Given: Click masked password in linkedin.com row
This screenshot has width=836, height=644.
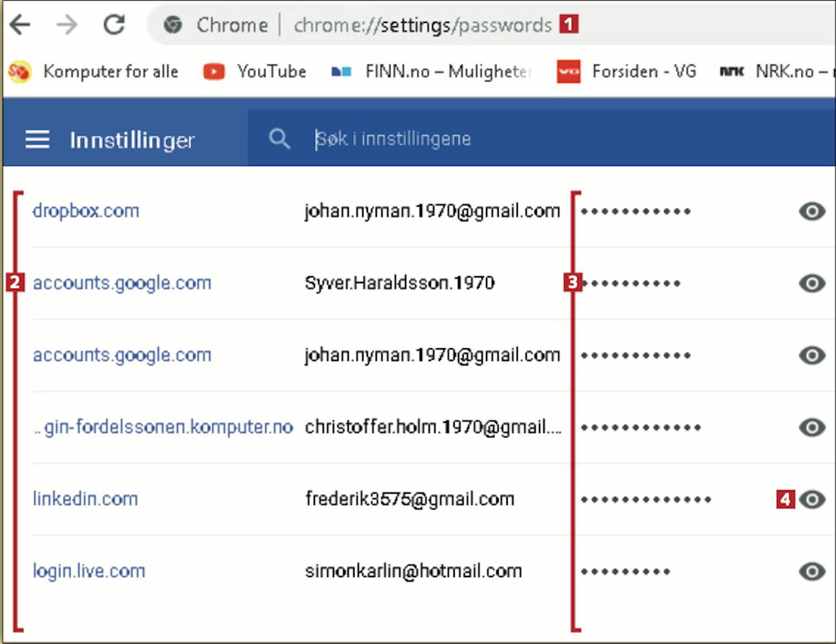Looking at the screenshot, I should [x=646, y=500].
